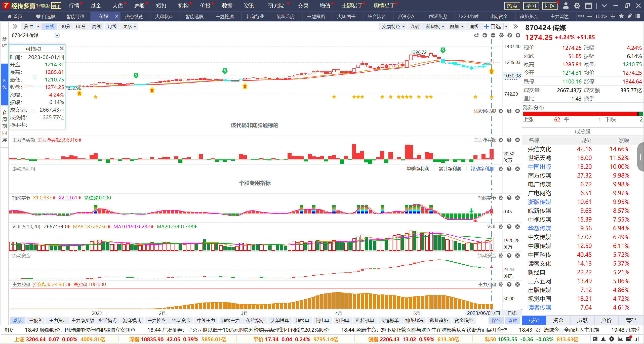Open the 交易特色 dropdown
The image size is (644, 344).
393,26
